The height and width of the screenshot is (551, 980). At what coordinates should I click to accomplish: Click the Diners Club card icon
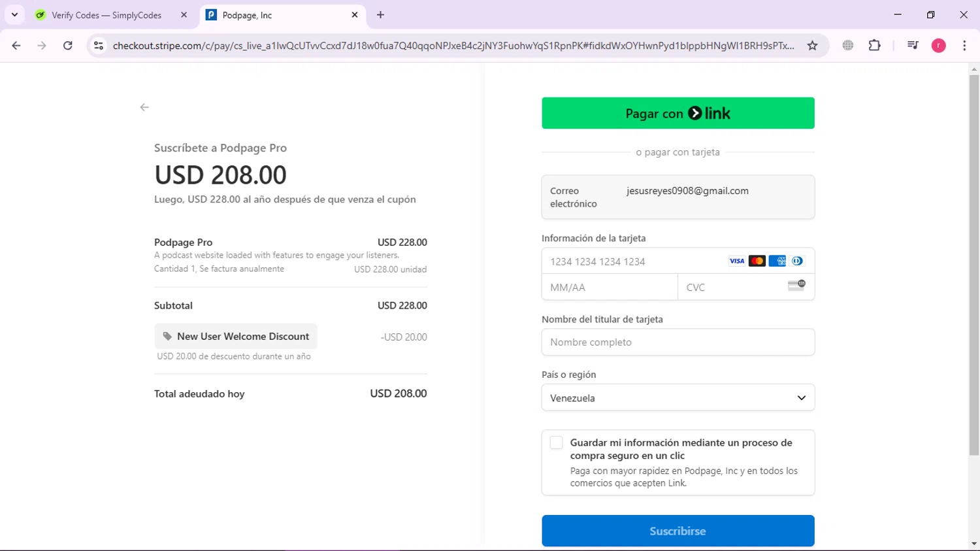(x=797, y=261)
